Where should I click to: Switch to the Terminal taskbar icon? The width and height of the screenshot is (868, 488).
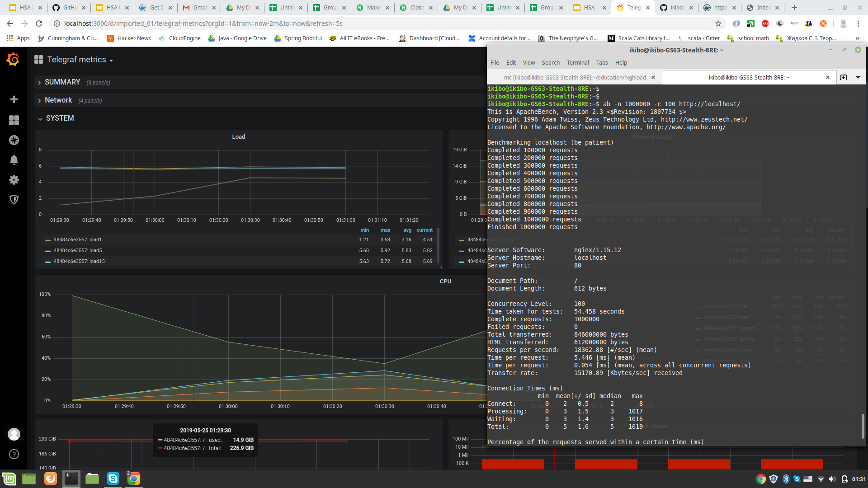pos(71,479)
